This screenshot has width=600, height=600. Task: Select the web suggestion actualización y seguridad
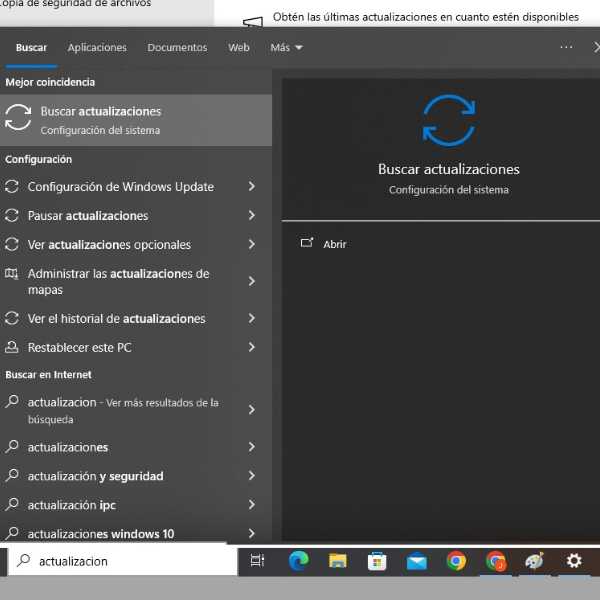[x=95, y=476]
